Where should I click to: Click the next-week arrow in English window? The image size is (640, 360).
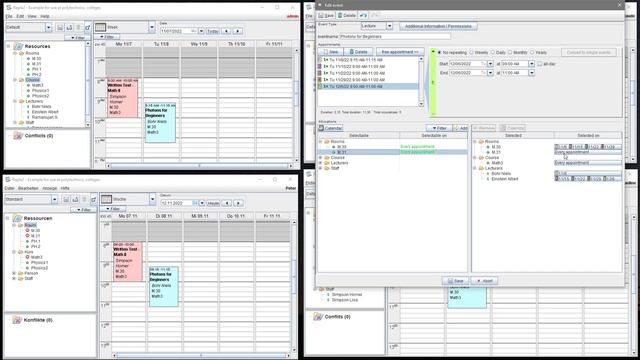pyautogui.click(x=238, y=31)
